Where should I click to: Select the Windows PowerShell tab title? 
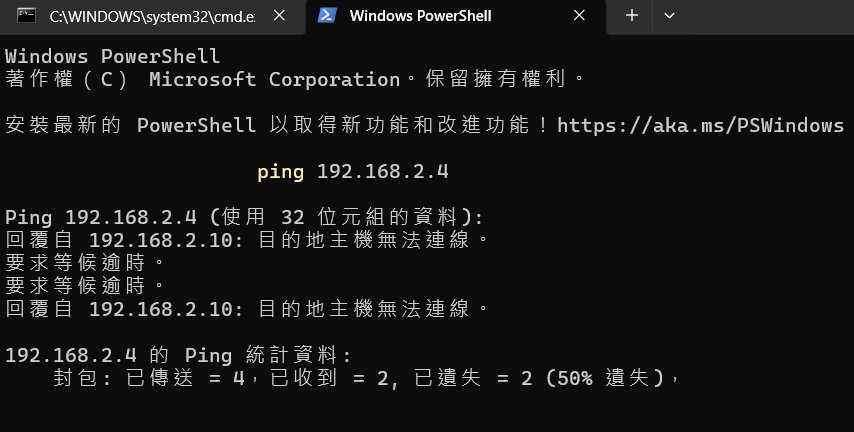[x=420, y=16]
